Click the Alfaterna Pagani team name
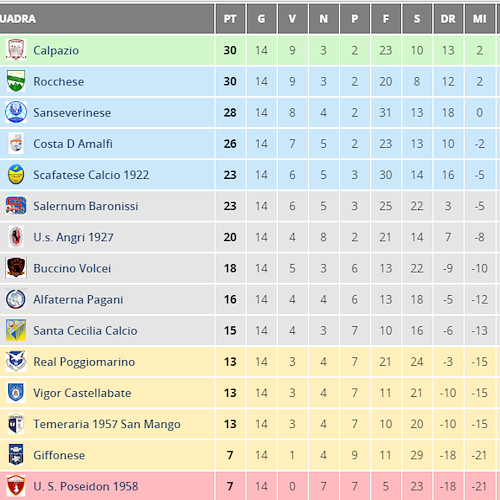 (x=78, y=299)
